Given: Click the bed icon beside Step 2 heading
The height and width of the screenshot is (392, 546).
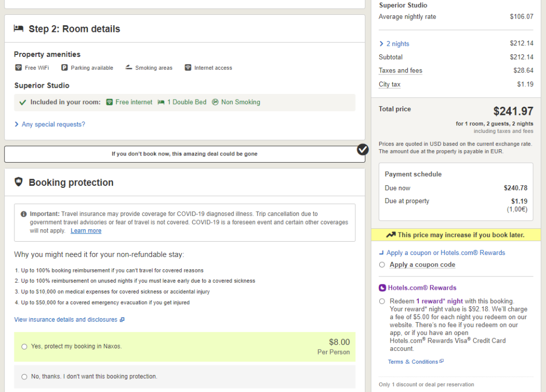Looking at the screenshot, I should click(x=18, y=29).
